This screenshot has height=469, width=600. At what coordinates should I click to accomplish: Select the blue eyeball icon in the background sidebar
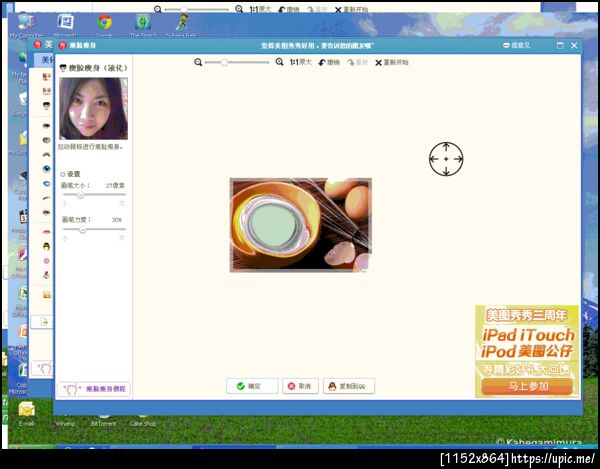(46, 169)
